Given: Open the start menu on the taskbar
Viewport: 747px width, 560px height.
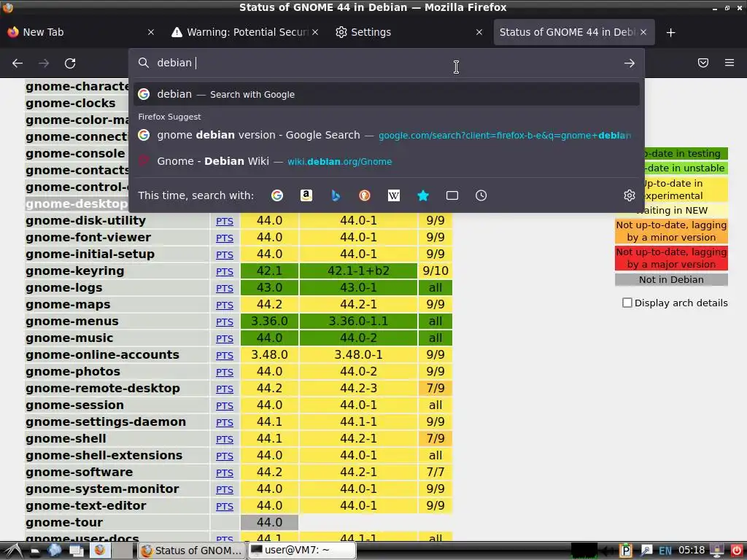Looking at the screenshot, I should [x=13, y=551].
